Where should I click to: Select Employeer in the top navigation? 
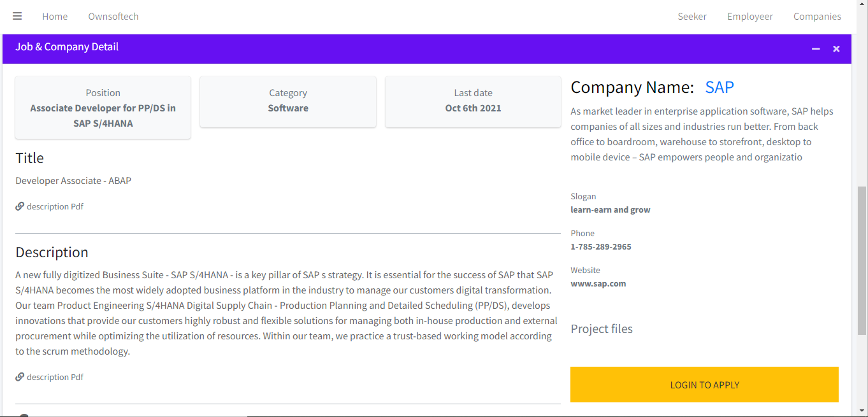point(749,17)
